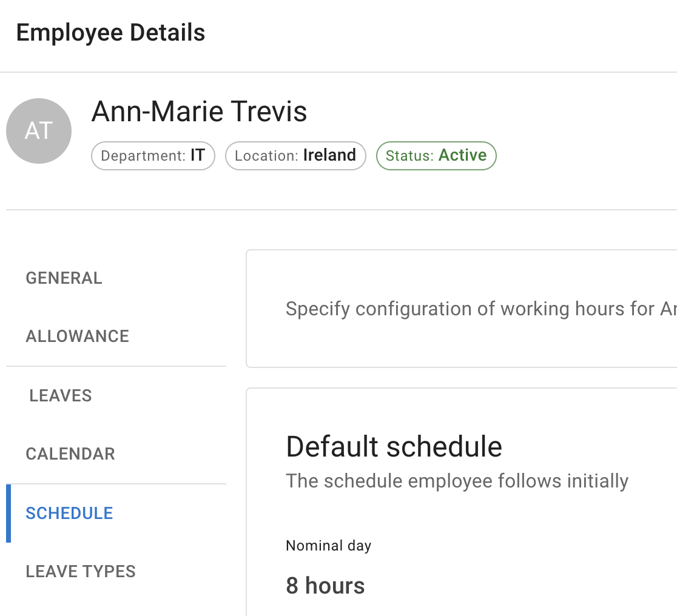Viewport: 677px width, 616px height.
Task: Click the Ann-Marie Trevis name heading
Action: click(x=199, y=112)
